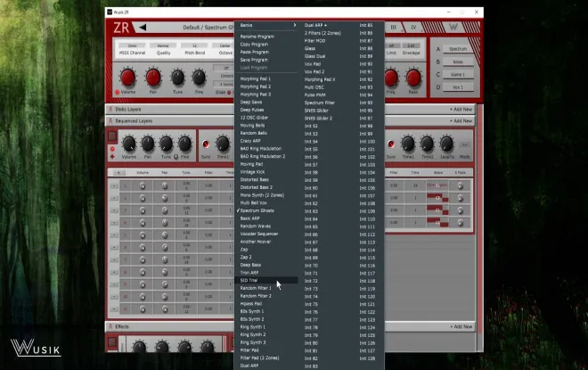This screenshot has width=588, height=370.
Task: Click the back arrow beside the ZR logo
Action: click(x=143, y=27)
